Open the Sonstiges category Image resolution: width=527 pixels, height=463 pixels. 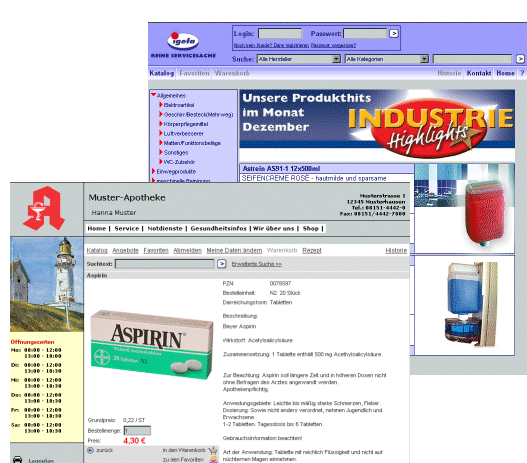click(x=176, y=153)
